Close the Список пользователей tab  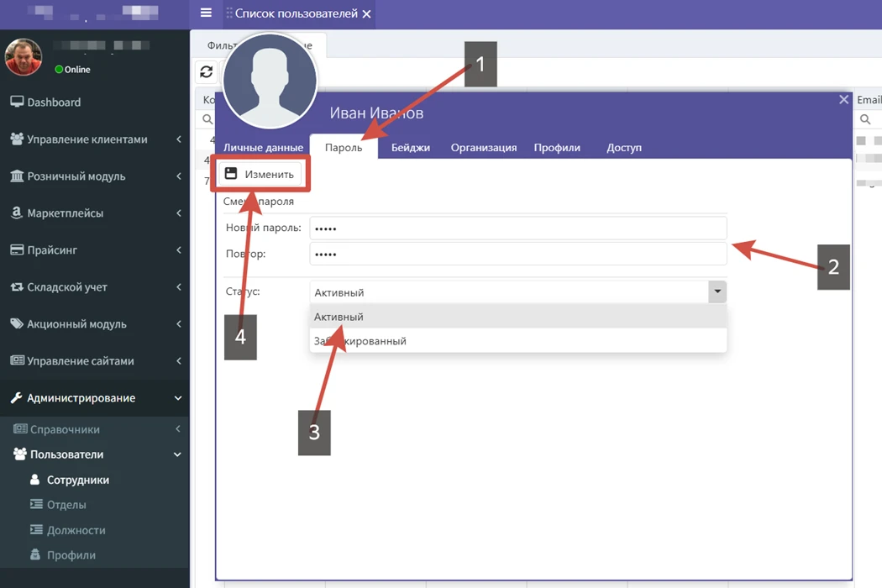366,14
